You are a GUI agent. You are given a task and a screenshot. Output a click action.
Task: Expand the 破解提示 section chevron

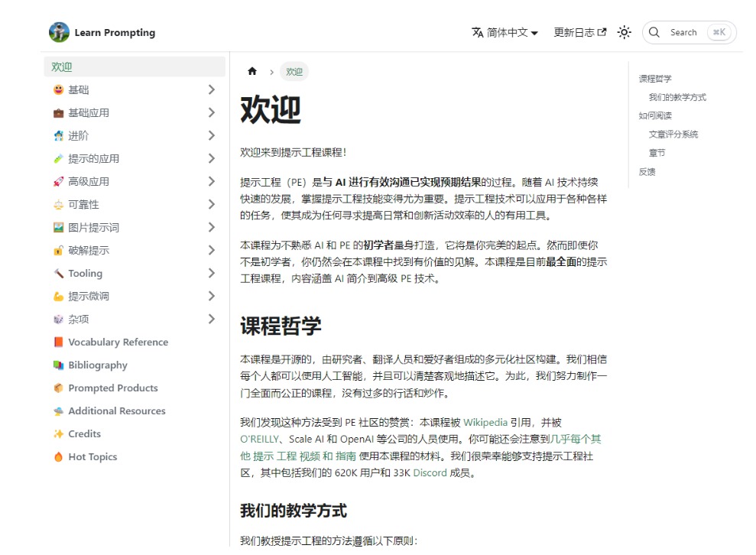point(212,251)
